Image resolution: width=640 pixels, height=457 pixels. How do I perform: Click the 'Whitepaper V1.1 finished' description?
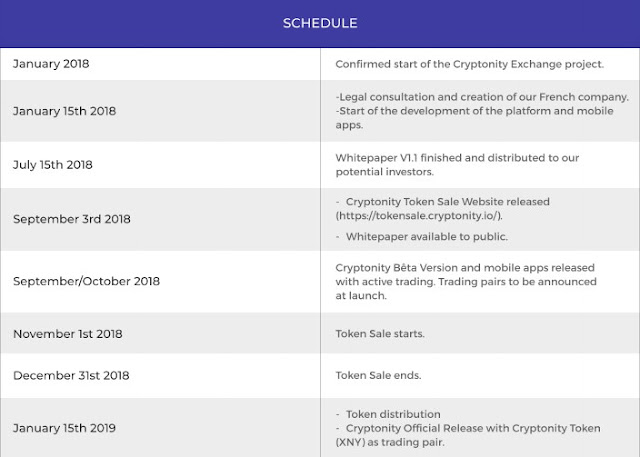point(457,165)
